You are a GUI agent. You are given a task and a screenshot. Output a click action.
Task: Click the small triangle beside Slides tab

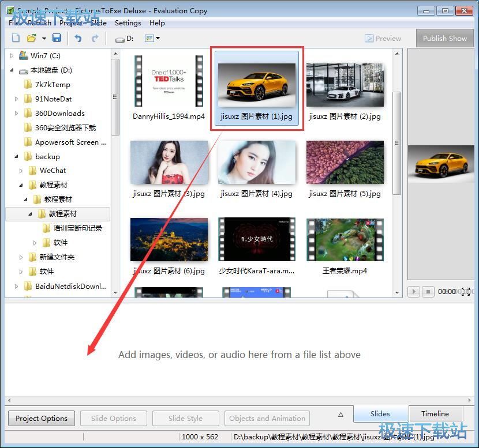[340, 414]
